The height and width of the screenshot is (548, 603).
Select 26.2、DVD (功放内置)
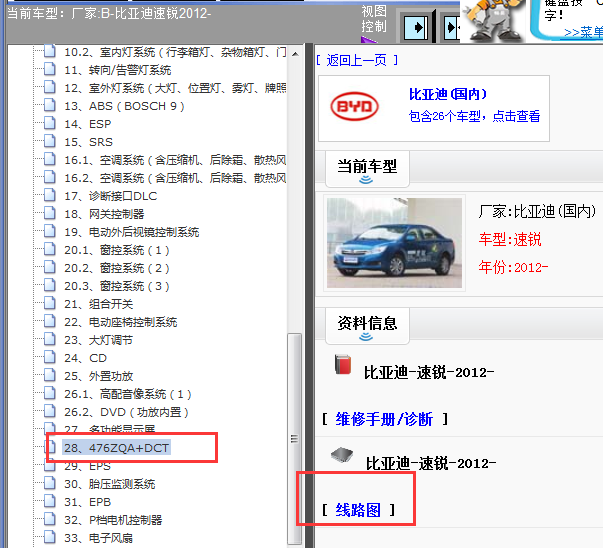127,412
